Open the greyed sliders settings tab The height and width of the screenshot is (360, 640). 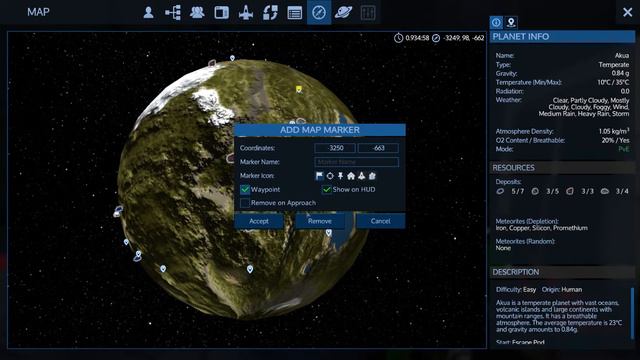tap(368, 13)
